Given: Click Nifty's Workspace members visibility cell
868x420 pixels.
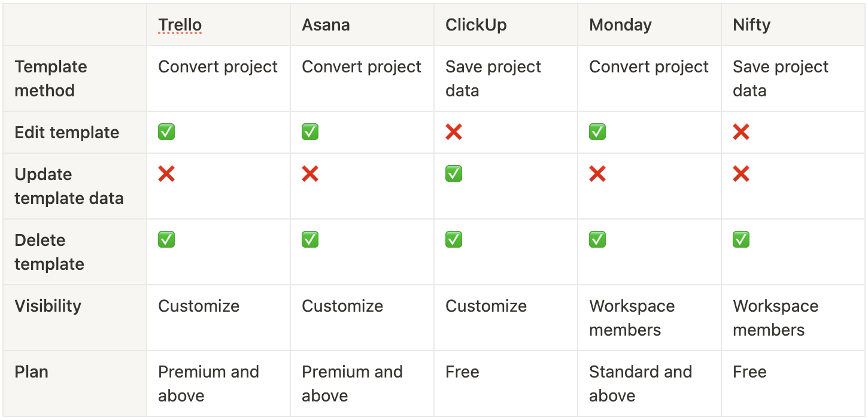Looking at the screenshot, I should [x=793, y=318].
